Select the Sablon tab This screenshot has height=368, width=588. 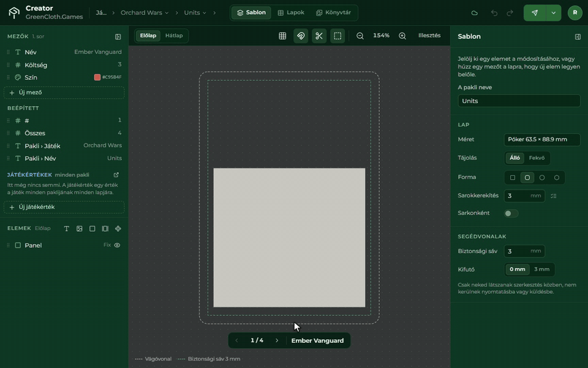(251, 13)
